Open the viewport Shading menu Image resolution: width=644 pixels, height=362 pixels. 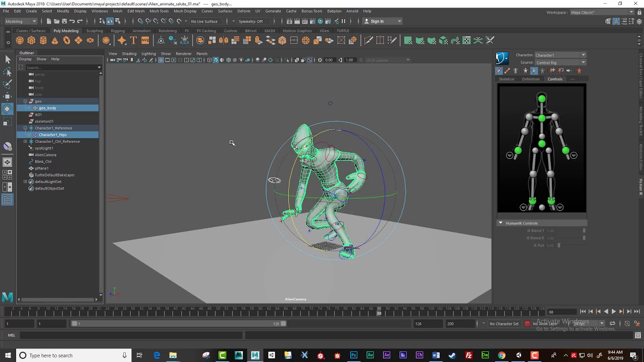tap(129, 53)
